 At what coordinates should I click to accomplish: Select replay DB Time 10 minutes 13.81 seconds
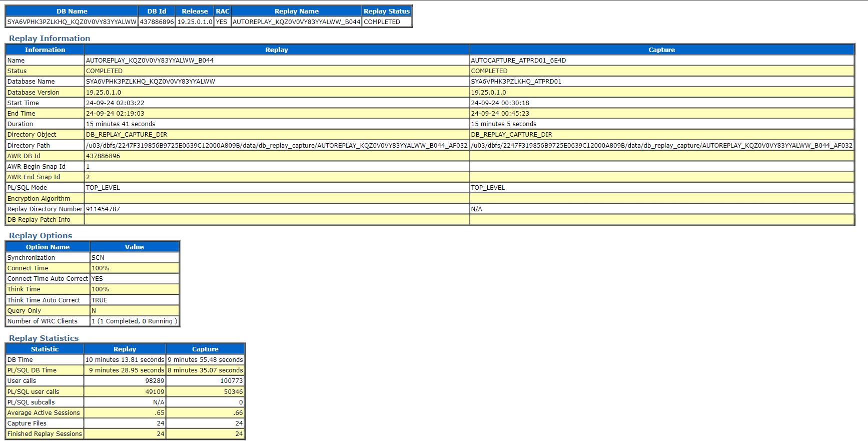coord(125,360)
